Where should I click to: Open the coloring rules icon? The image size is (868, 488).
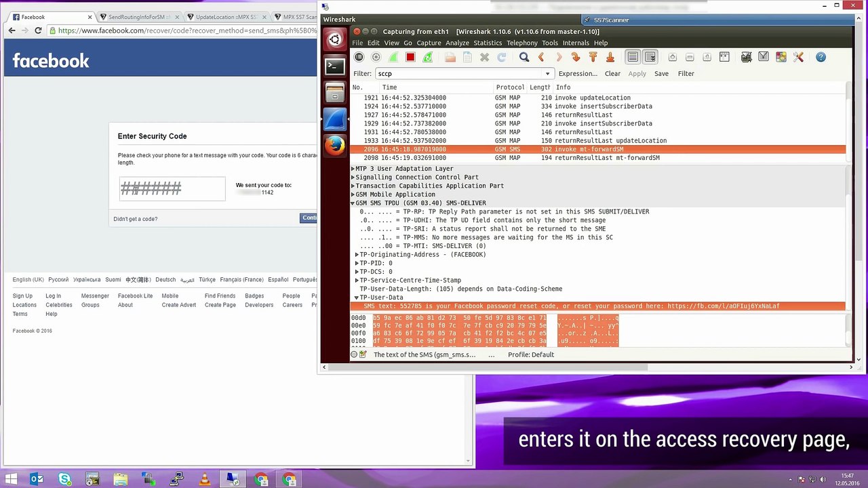coord(781,58)
